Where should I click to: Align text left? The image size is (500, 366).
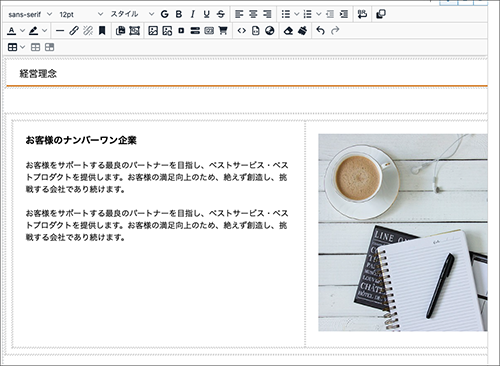pyautogui.click(x=239, y=14)
